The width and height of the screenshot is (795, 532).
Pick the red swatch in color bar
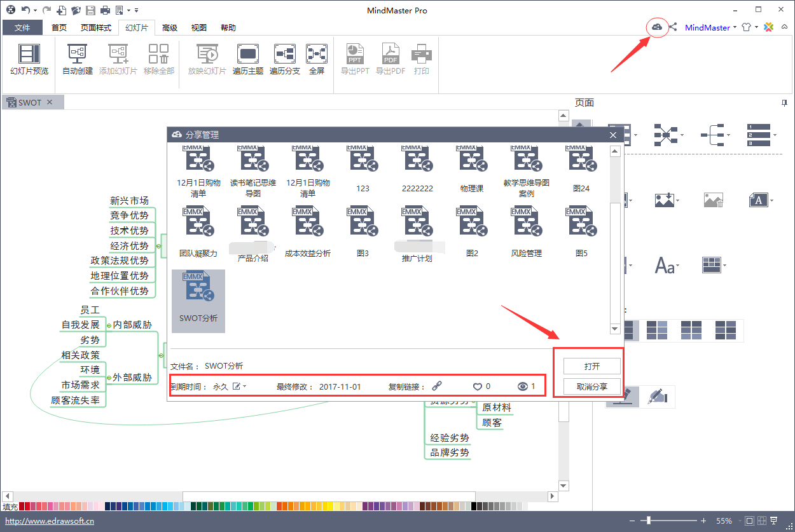coord(27,507)
